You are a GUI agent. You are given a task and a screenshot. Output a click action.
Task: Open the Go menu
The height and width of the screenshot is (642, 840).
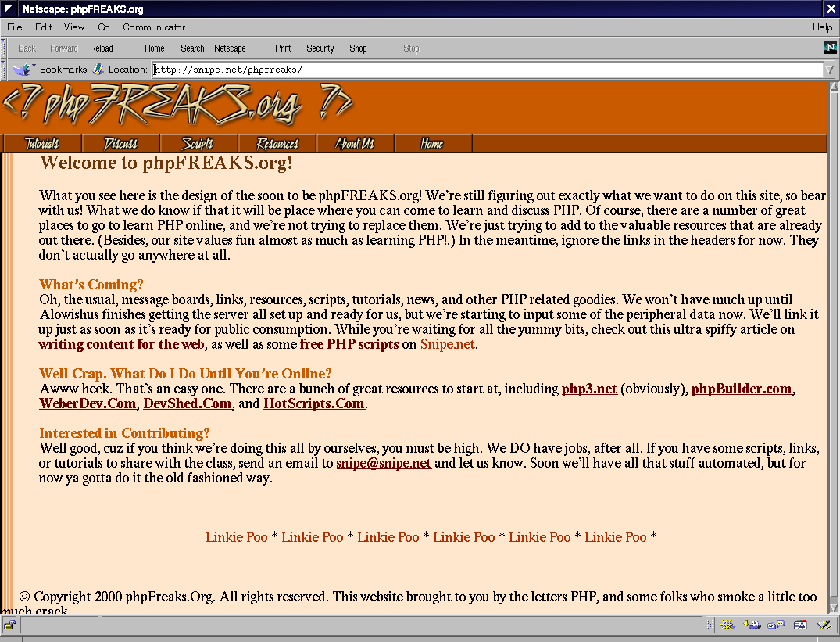[x=103, y=27]
